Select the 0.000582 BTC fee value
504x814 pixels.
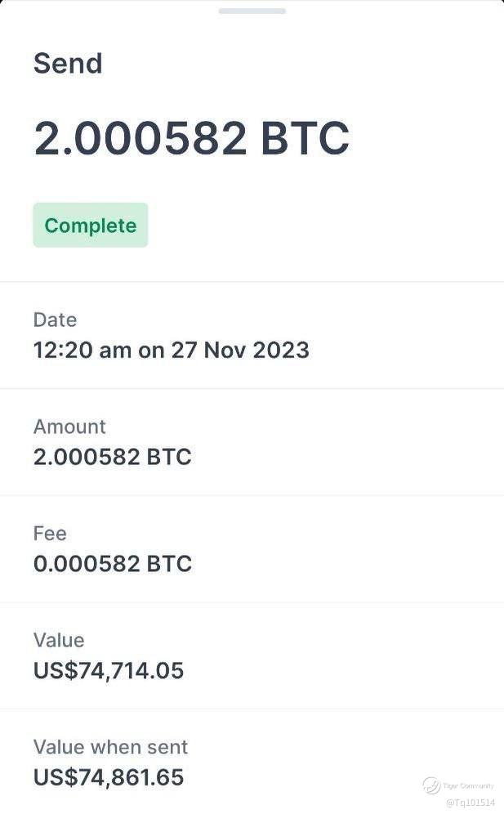113,564
